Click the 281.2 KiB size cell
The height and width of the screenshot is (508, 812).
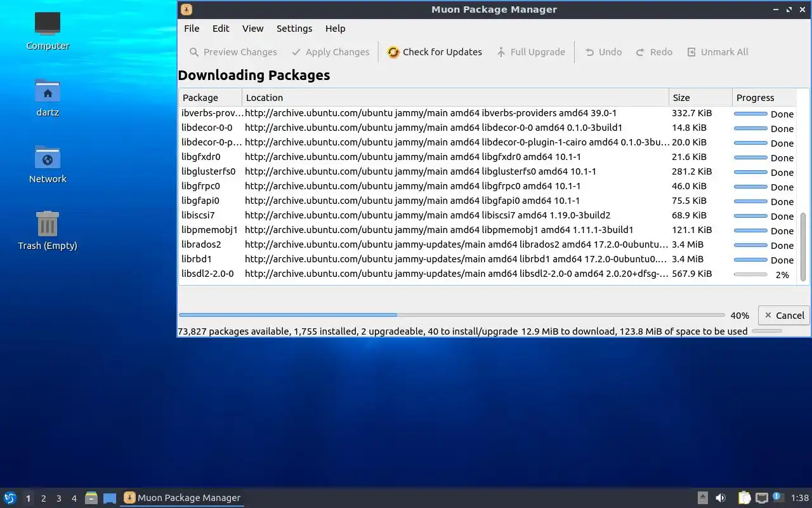(x=692, y=171)
